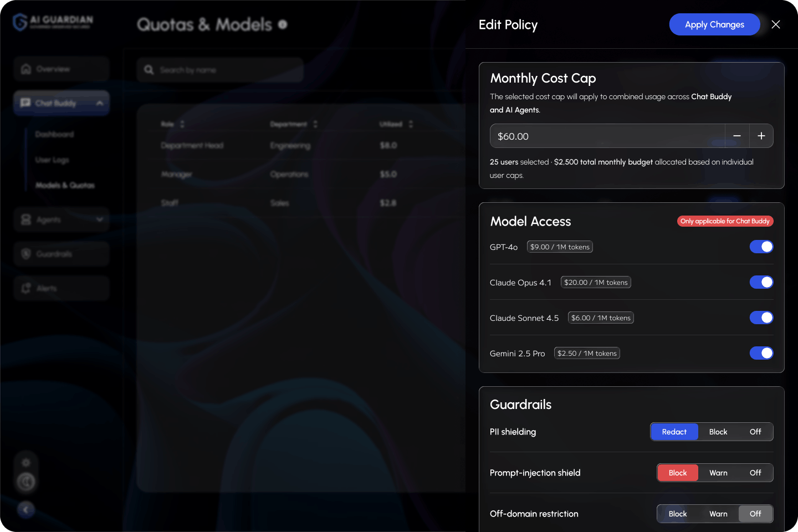
Task: Set Off-domain restriction to Block
Action: click(678, 514)
